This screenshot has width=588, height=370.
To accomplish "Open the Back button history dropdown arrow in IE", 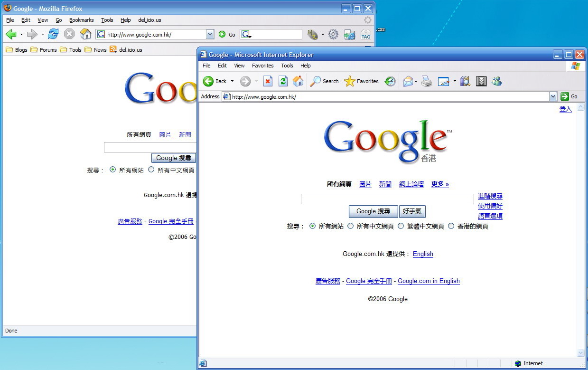I will [x=232, y=81].
